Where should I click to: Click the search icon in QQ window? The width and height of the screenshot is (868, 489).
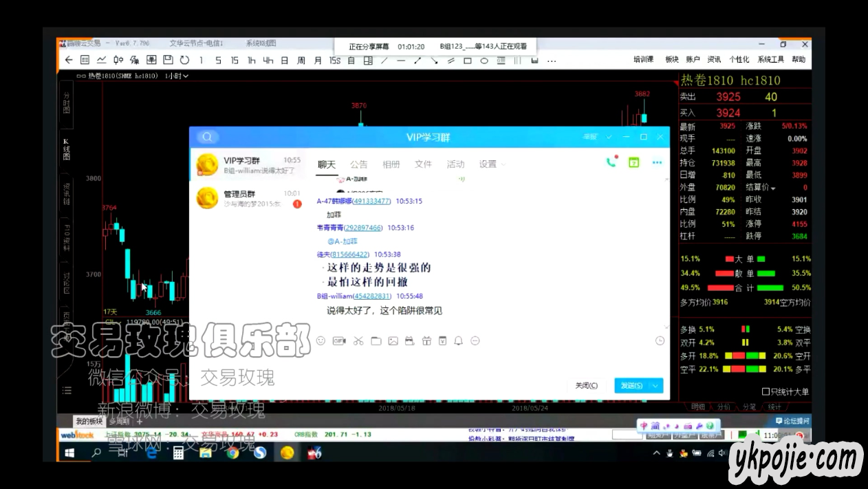[x=208, y=137]
